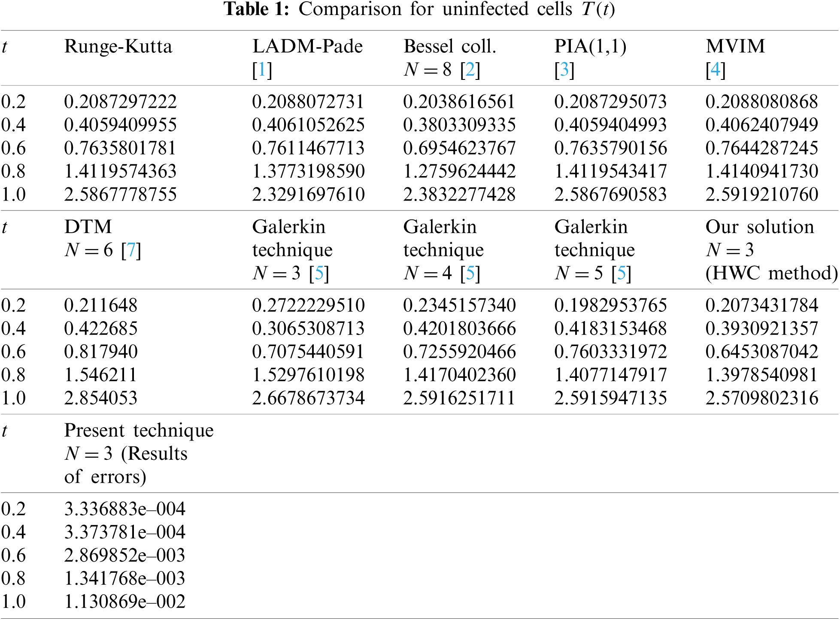
Task: Follow reference 5 for Galerkin technique N = 4
Action: click(470, 274)
